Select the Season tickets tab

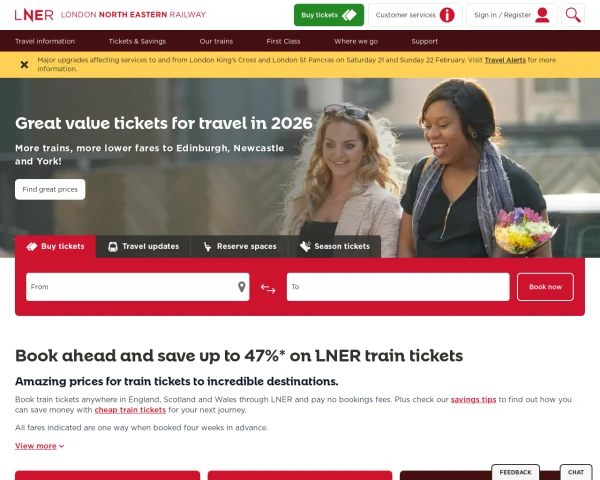coord(335,247)
